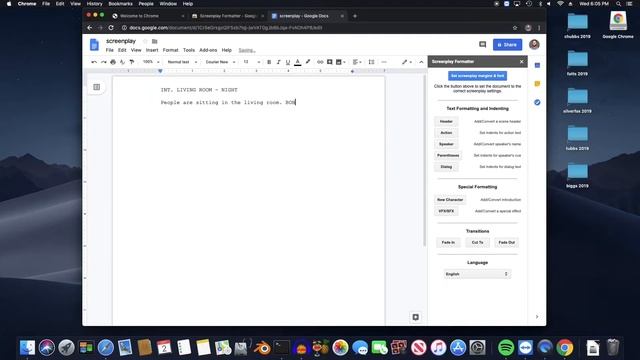Click the redo arrow in the Docs toolbar
640x360 pixels.
tap(104, 62)
